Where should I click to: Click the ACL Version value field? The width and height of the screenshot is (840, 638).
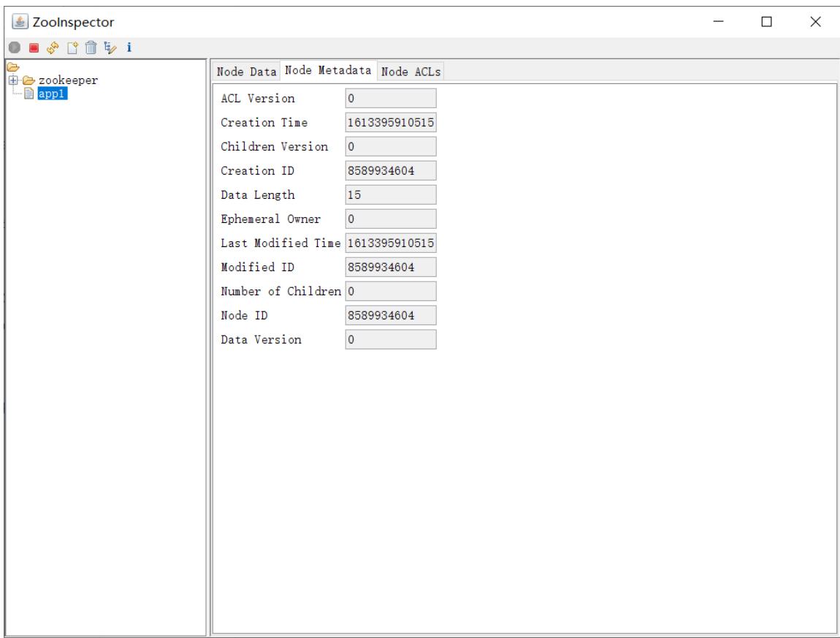pyautogui.click(x=391, y=99)
